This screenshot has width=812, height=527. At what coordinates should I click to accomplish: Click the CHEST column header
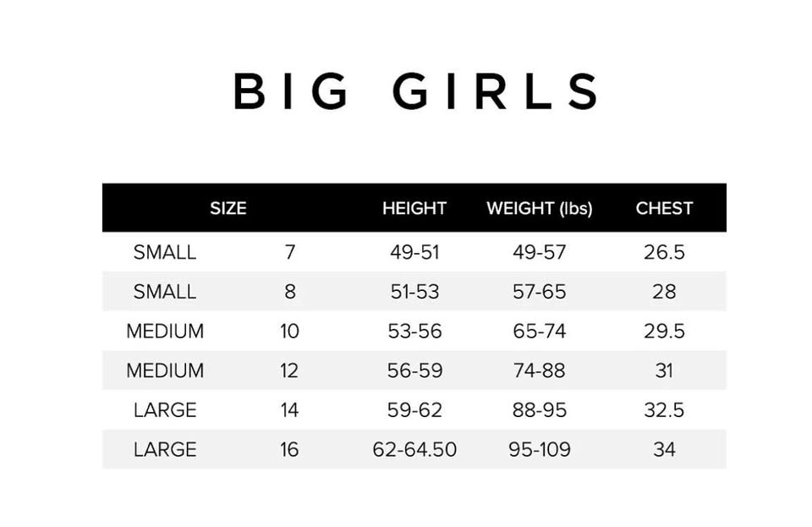(664, 208)
